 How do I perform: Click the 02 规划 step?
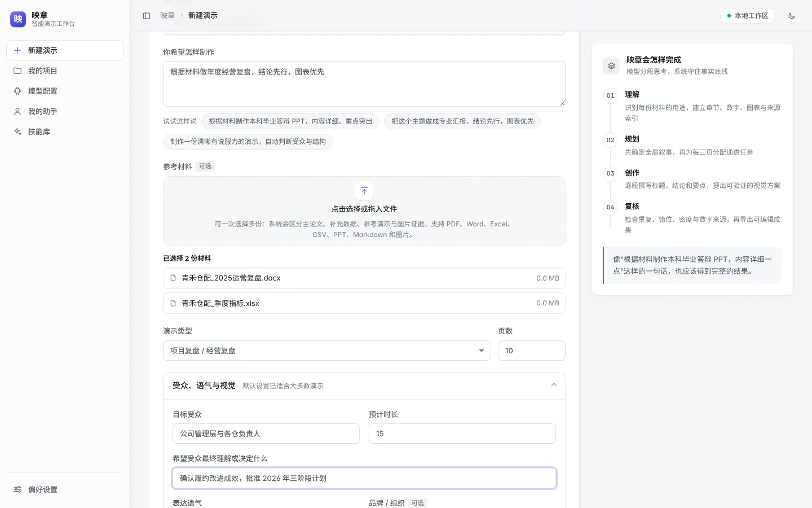click(x=692, y=146)
